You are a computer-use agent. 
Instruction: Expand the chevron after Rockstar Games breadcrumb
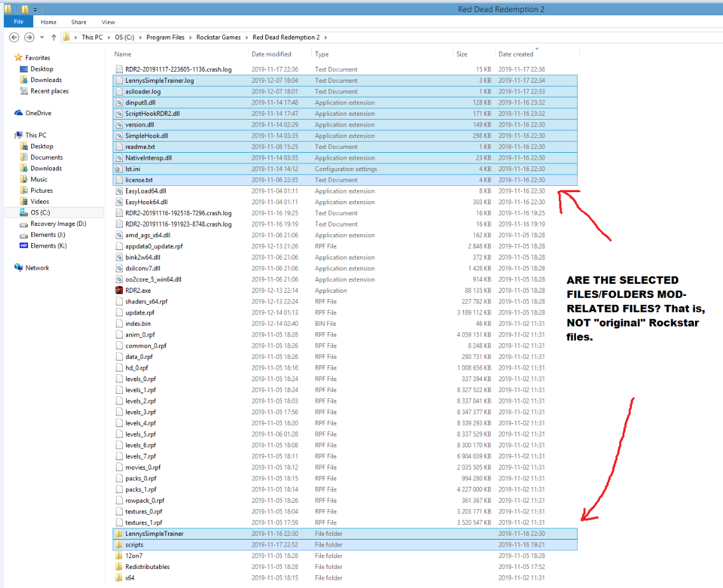[247, 38]
